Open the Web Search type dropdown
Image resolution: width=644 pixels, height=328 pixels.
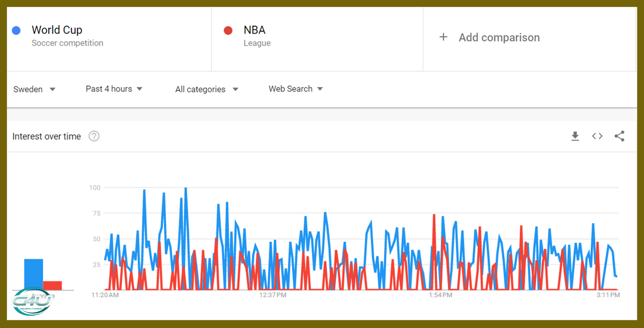click(x=296, y=89)
